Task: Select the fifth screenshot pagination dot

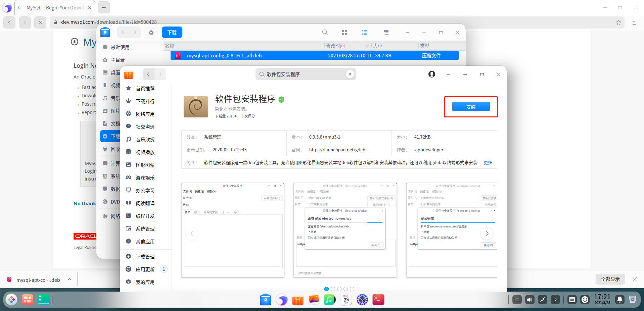Action: click(352, 289)
